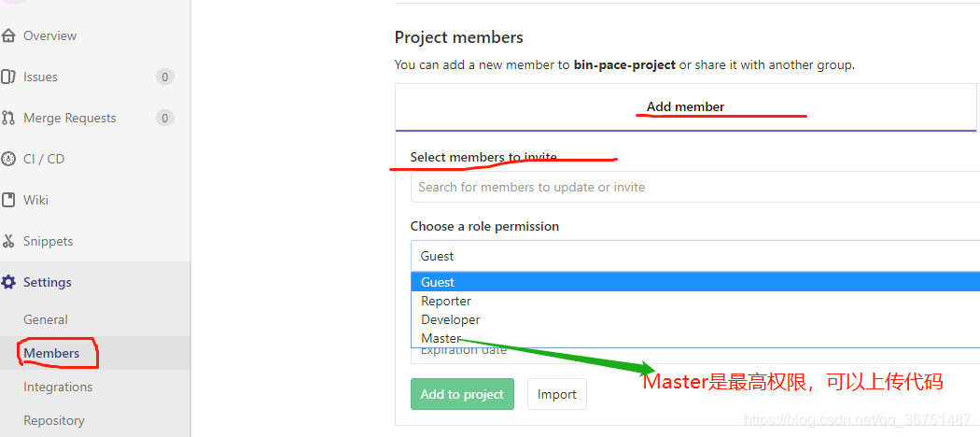
Task: Click the Import button
Action: click(x=557, y=394)
